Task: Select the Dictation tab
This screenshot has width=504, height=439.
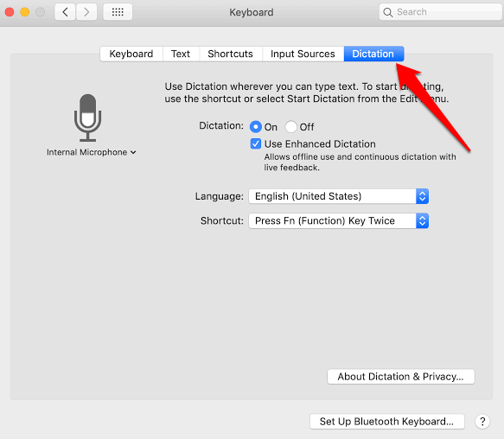Action: point(373,54)
